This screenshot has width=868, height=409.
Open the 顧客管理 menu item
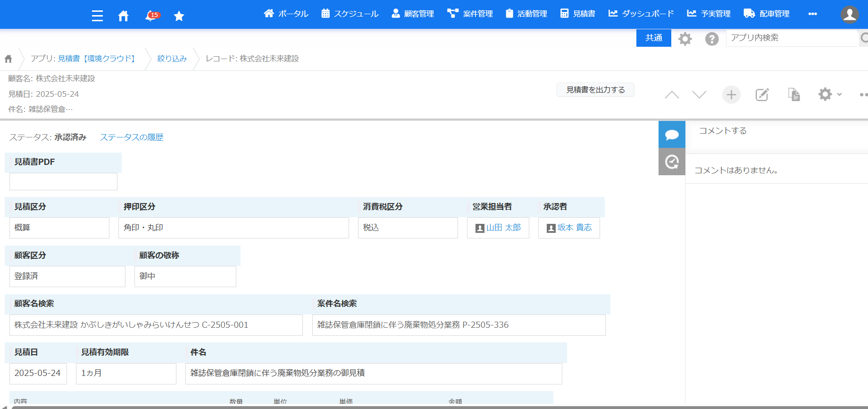413,14
